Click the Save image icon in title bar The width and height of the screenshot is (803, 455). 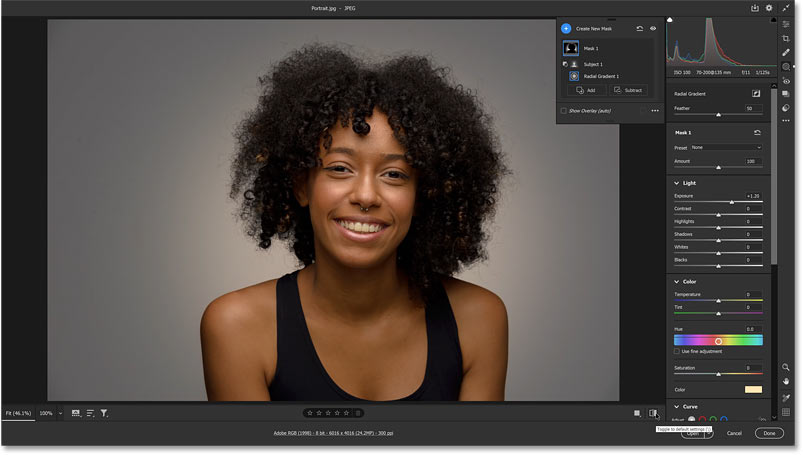pyautogui.click(x=754, y=8)
